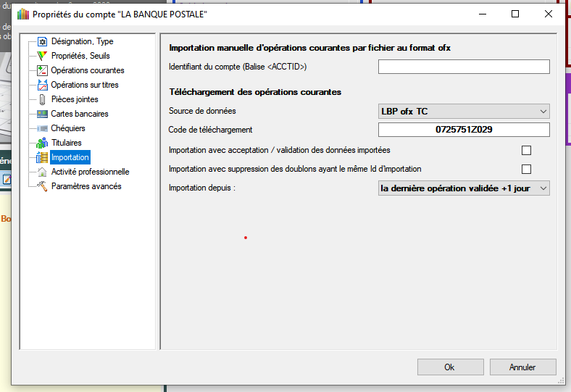
Task: Click the Titulaires people icon
Action: [x=42, y=143]
